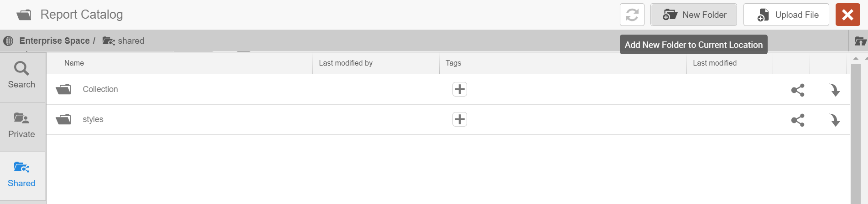The image size is (868, 204).
Task: Open the styles folder row
Action: coord(93,119)
